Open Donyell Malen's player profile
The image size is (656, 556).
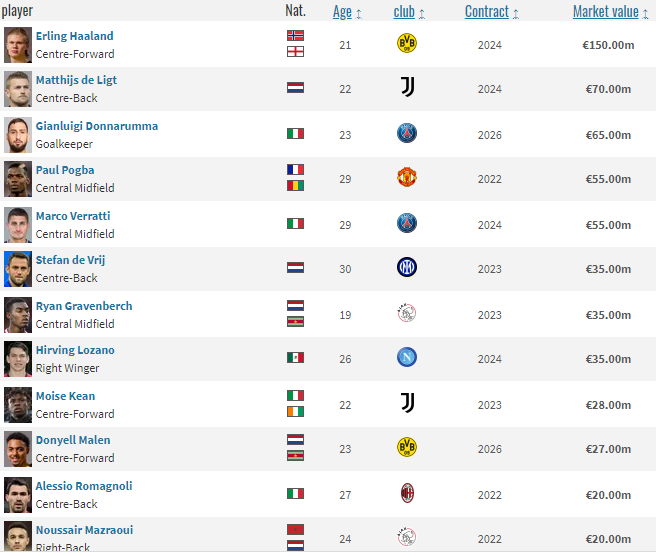tap(73, 440)
